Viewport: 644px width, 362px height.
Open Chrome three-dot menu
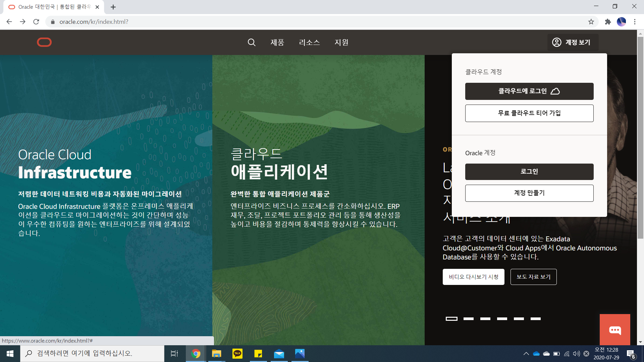point(635,22)
